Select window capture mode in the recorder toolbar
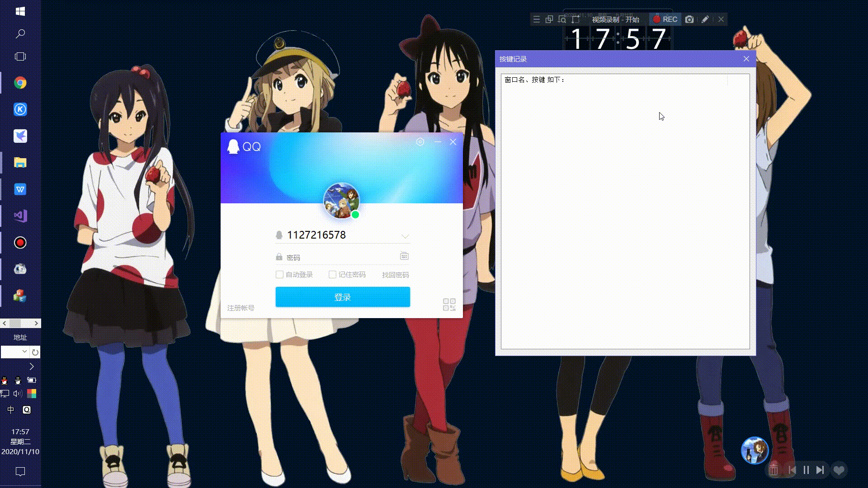This screenshot has width=868, height=488. pos(549,19)
